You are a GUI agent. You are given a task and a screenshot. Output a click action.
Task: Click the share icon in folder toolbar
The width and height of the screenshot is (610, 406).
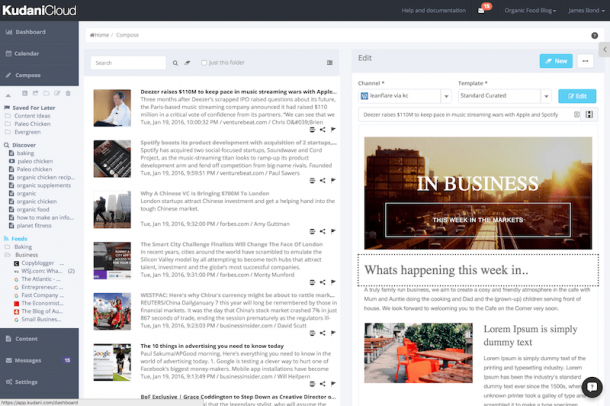point(35,93)
